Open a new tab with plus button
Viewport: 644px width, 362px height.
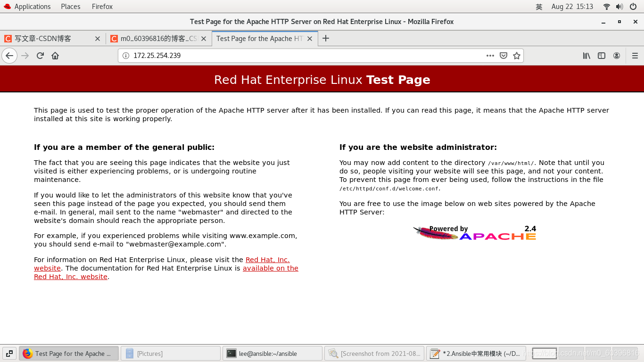pyautogui.click(x=326, y=38)
